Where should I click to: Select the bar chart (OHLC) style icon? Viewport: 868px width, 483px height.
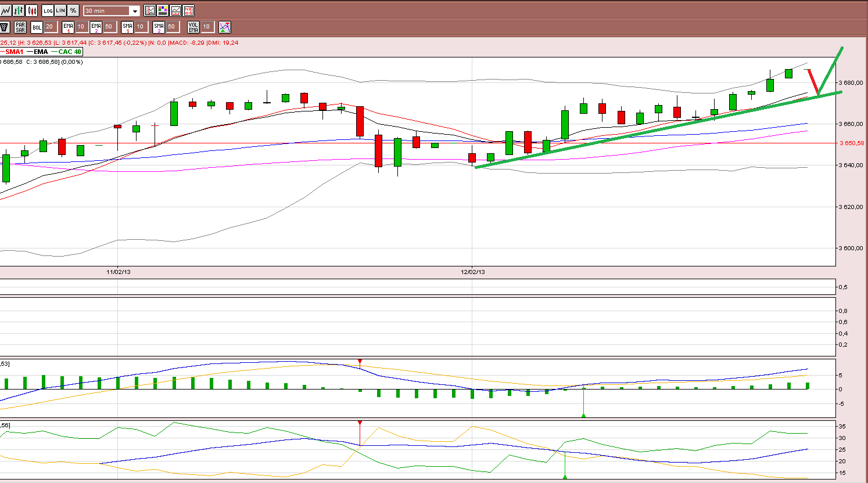19,10
